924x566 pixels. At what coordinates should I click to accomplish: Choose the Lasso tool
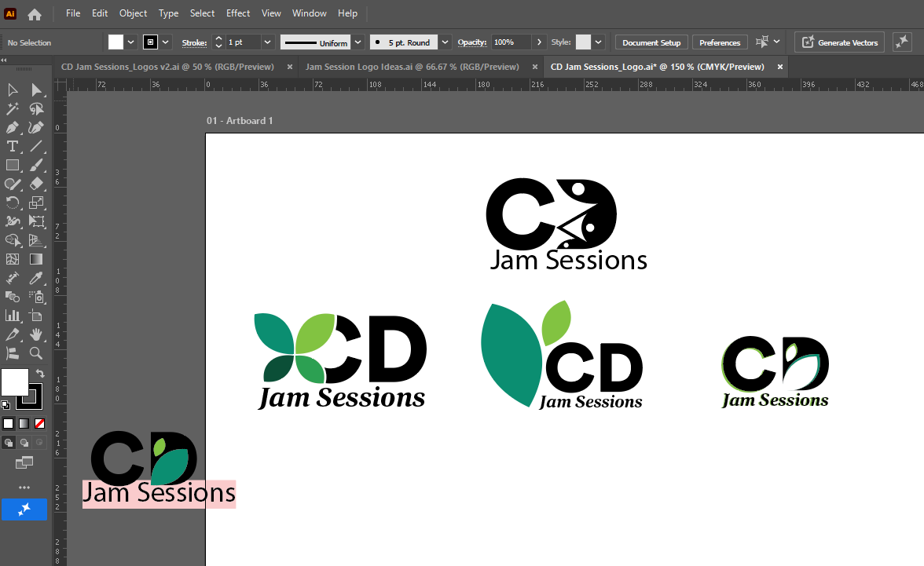[x=36, y=109]
